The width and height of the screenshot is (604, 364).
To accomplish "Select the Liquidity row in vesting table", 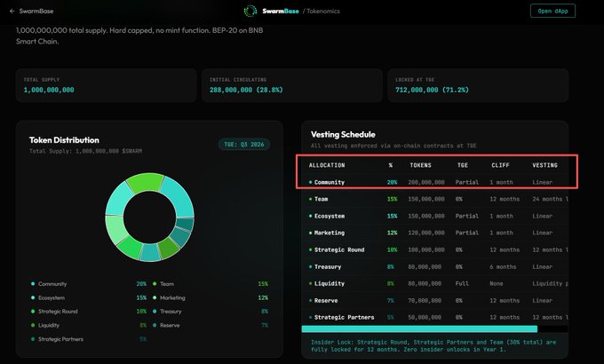I will pos(435,283).
